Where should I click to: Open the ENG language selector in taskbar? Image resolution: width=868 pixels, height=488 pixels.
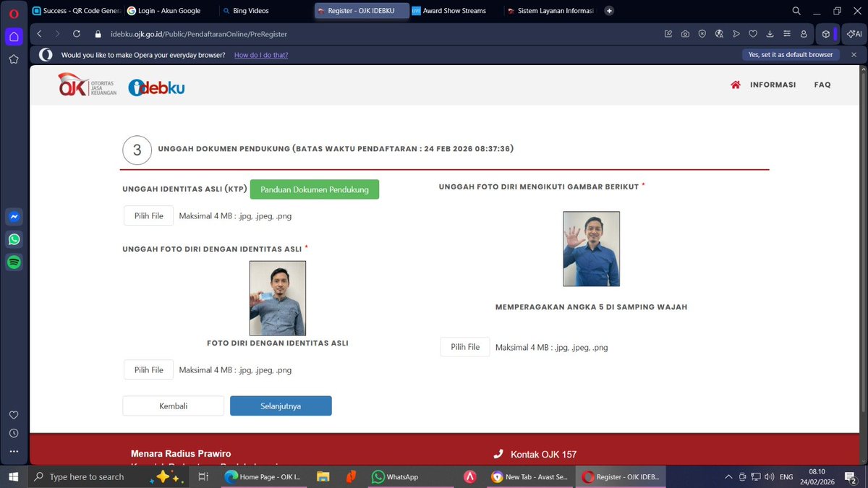(786, 476)
